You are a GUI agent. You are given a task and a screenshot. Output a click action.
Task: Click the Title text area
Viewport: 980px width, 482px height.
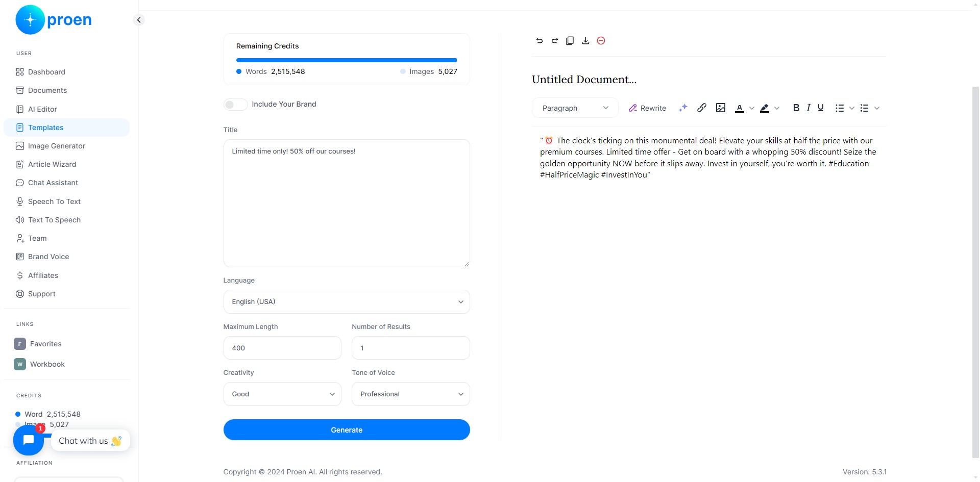click(347, 203)
